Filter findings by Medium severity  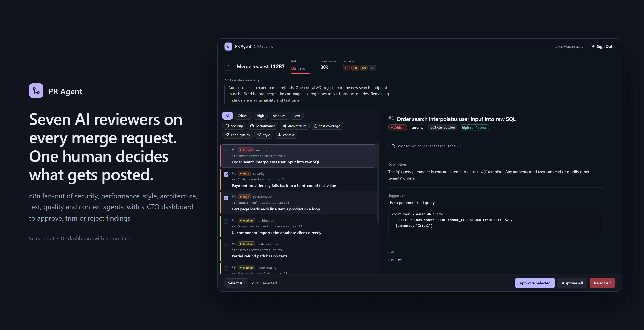pos(279,116)
